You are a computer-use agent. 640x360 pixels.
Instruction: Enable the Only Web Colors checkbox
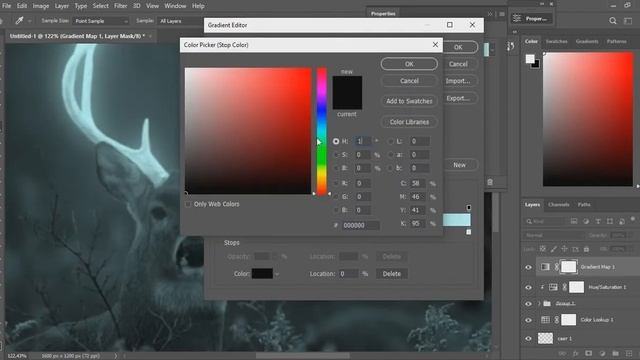[x=188, y=204]
